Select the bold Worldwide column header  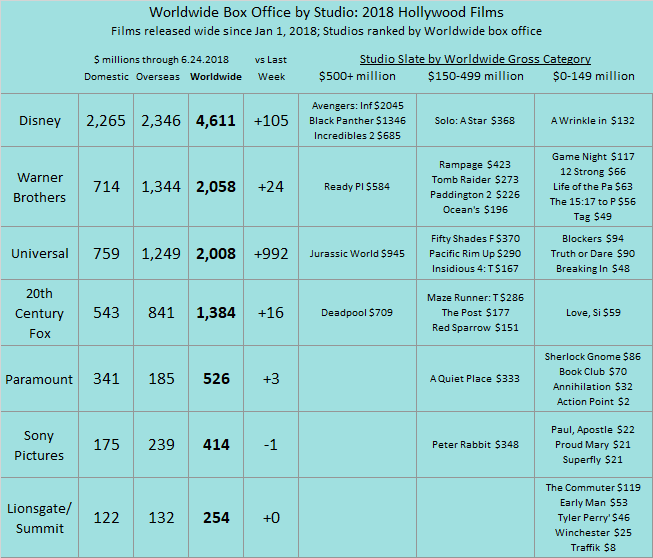[x=216, y=77]
